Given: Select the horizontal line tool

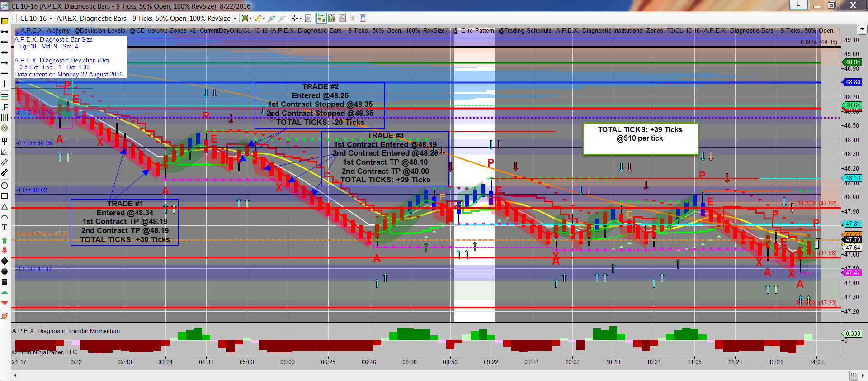Looking at the screenshot, I should 5,73.
